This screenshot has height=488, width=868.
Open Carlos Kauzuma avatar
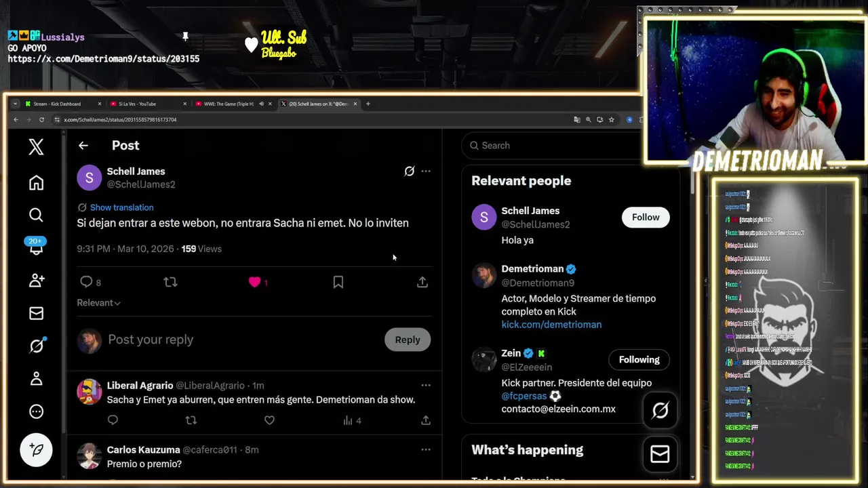click(x=89, y=456)
